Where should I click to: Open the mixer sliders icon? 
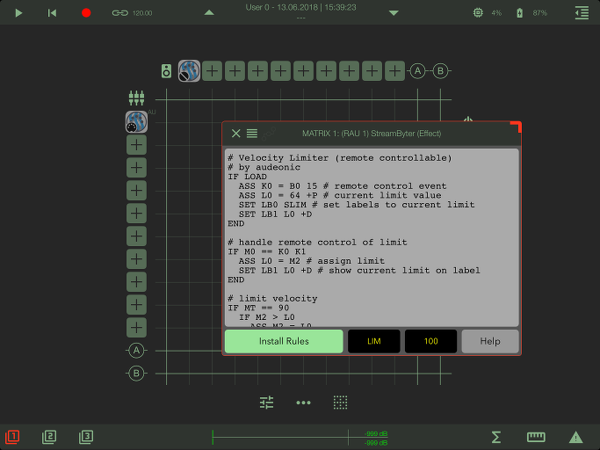pos(266,403)
